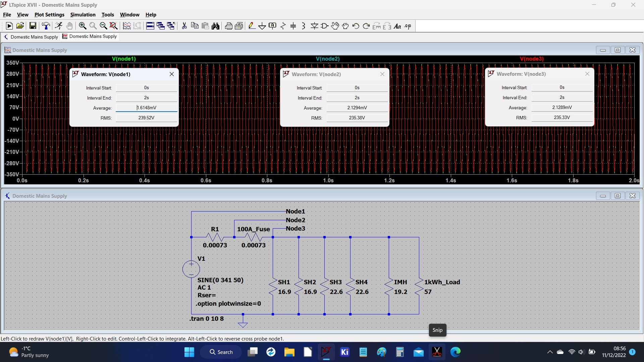644x362 pixels.
Task: Select the Draw Wire pencil tool
Action: (252, 26)
